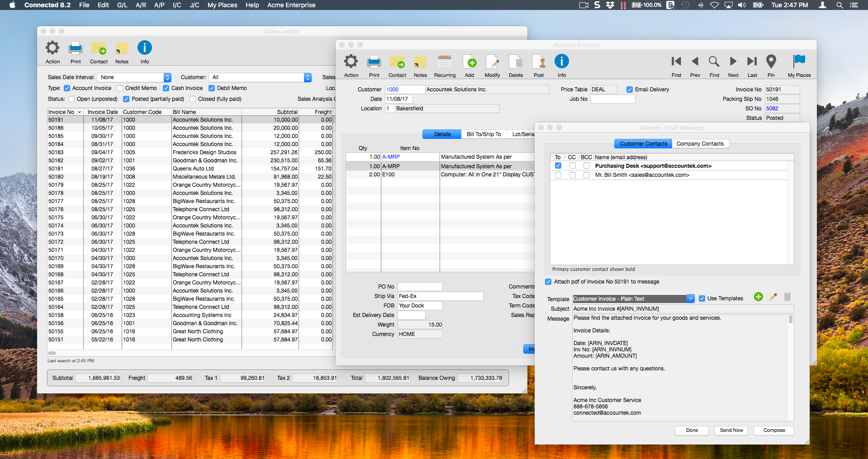This screenshot has width=868, height=459.
Task: Switch to the Company Contacts tab
Action: [700, 144]
